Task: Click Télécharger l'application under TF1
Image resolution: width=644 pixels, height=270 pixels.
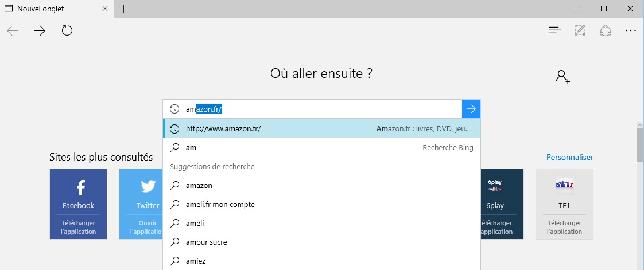Action: pyautogui.click(x=564, y=228)
